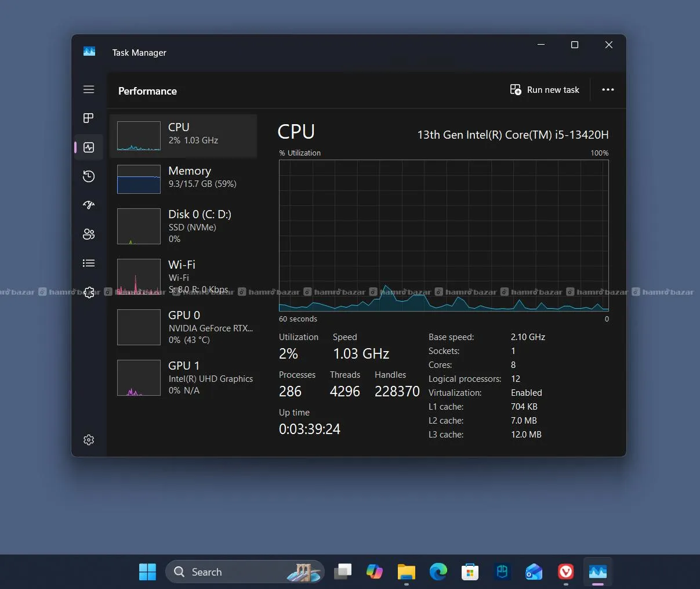The width and height of the screenshot is (700, 589).
Task: Click the Processes value 286
Action: pyautogui.click(x=290, y=392)
